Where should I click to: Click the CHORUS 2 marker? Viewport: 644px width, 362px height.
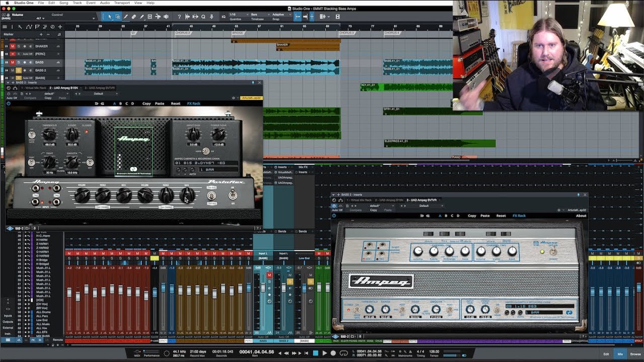point(183,33)
